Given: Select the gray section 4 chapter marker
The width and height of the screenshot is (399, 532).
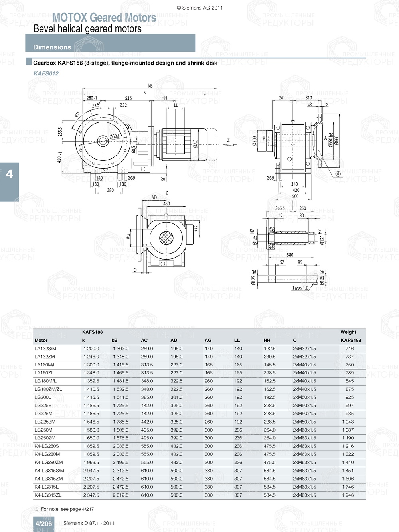Looking at the screenshot, I should (x=9, y=173).
